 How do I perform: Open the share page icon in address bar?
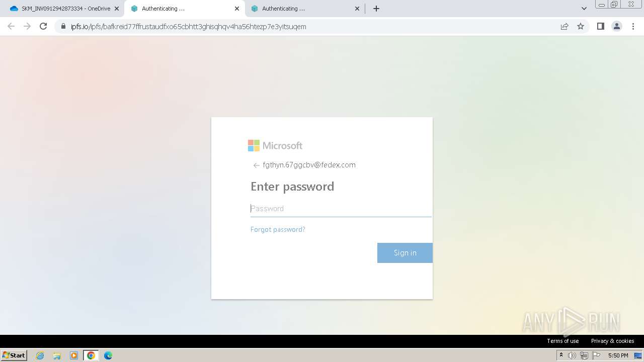[x=565, y=26]
